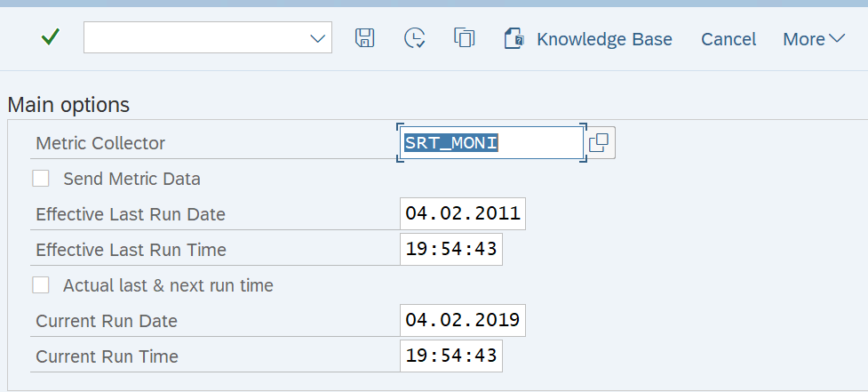Image resolution: width=868 pixels, height=392 pixels.
Task: Click the Current Run Date value field
Action: pyautogui.click(x=462, y=321)
